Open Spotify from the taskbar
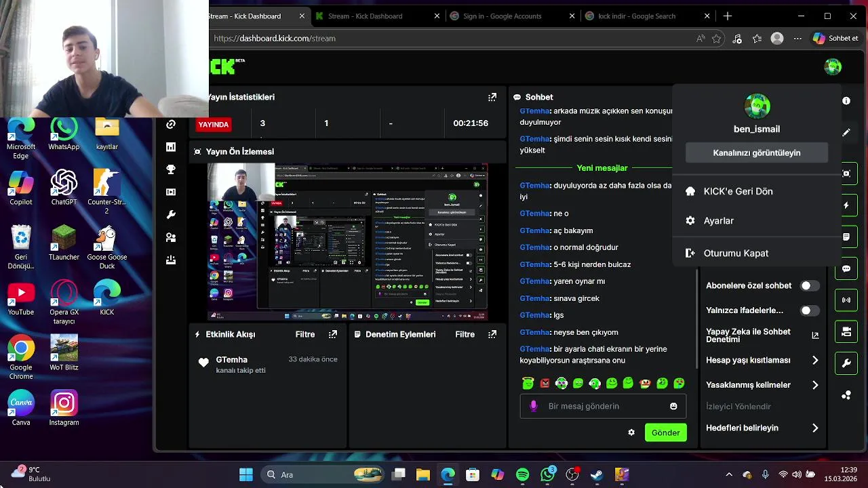Image resolution: width=868 pixels, height=488 pixels. [522, 474]
